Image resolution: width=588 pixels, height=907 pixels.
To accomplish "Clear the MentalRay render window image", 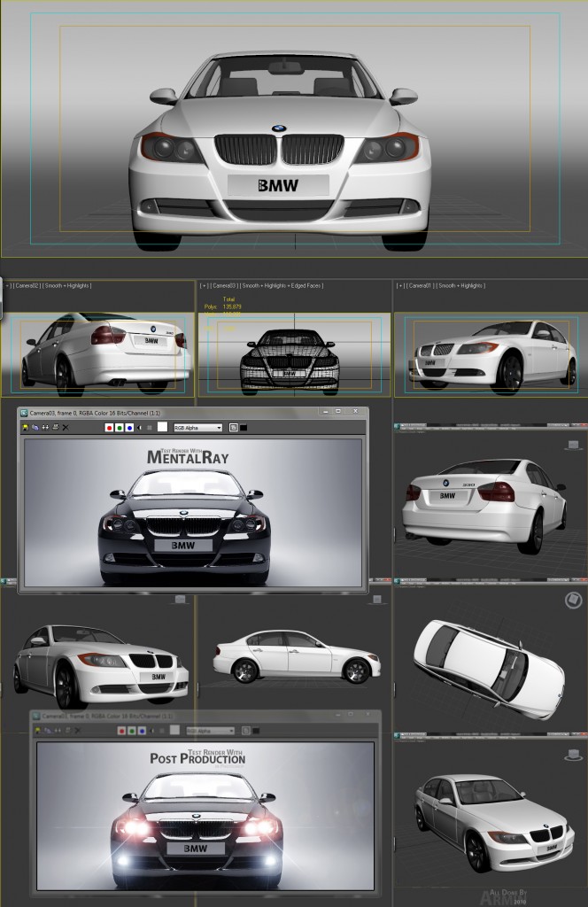I will (66, 428).
